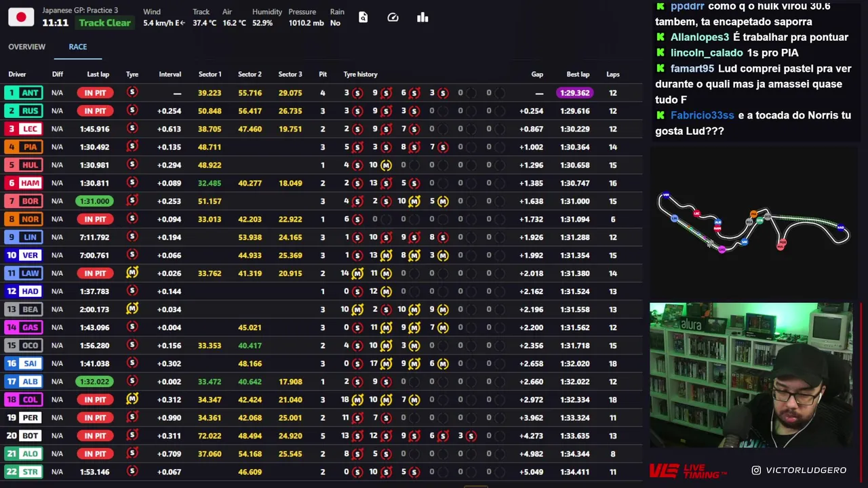Click the Best lap column header
The height and width of the screenshot is (488, 868).
point(578,75)
